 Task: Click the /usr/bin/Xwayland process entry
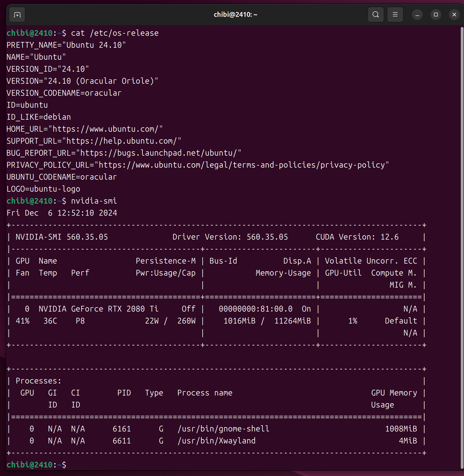pyautogui.click(x=216, y=441)
